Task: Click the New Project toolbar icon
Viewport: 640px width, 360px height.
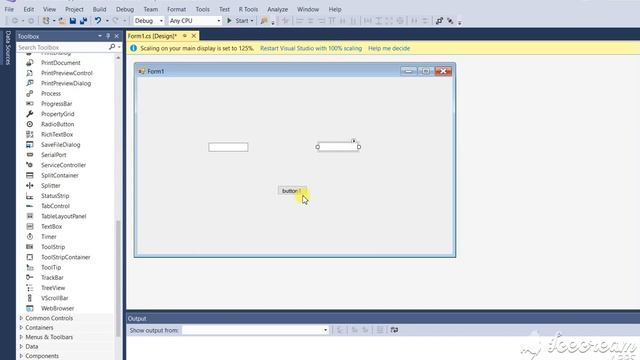Action: click(x=46, y=21)
